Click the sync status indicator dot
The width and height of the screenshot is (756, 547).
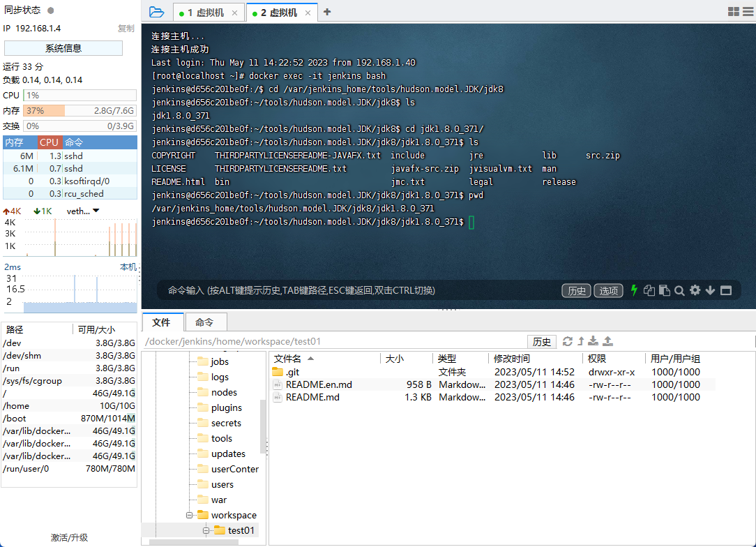tap(51, 10)
